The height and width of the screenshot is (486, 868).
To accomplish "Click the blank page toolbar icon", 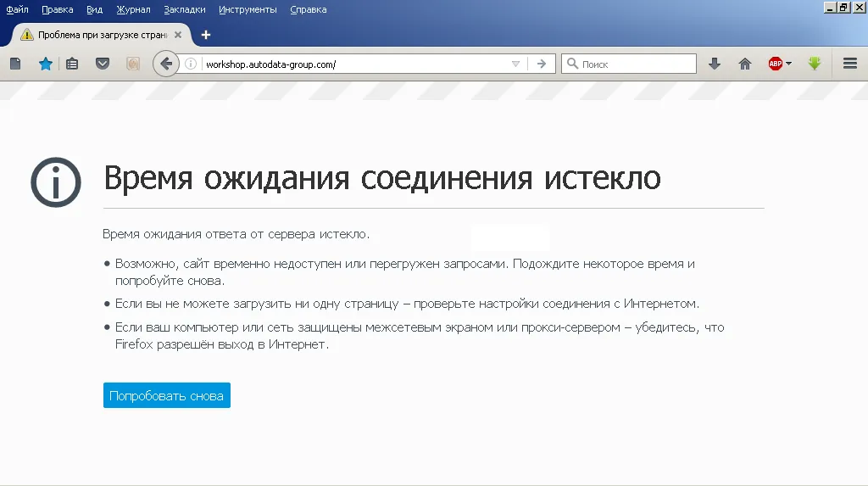I will point(15,64).
